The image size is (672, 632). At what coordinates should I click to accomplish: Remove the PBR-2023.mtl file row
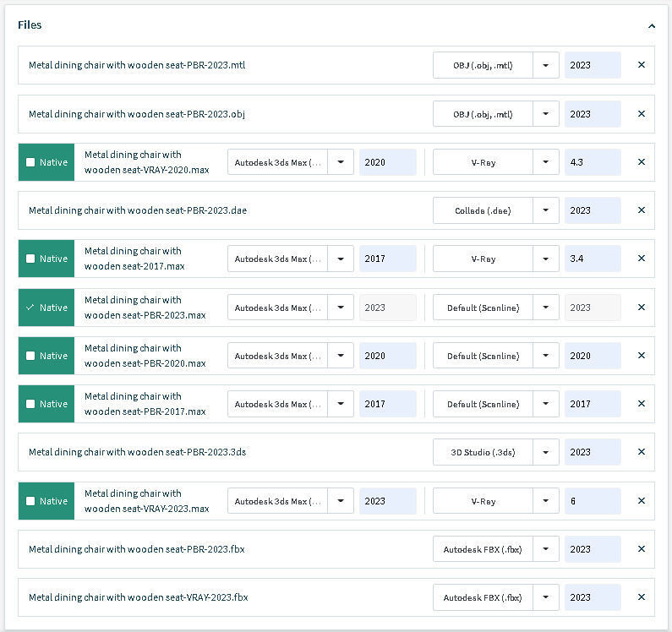click(641, 65)
